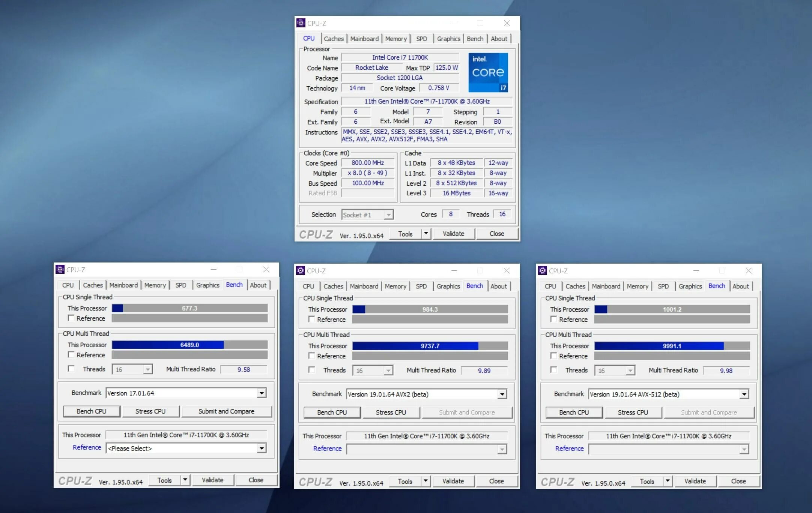This screenshot has width=812, height=513.
Task: Minimize the top CPU-Z window
Action: coord(454,23)
